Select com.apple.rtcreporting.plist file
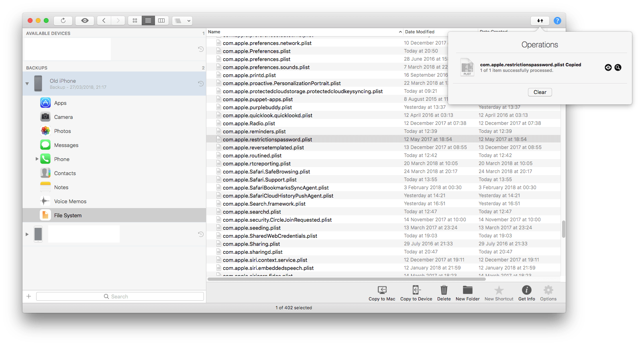This screenshot has width=644, height=345. [257, 163]
